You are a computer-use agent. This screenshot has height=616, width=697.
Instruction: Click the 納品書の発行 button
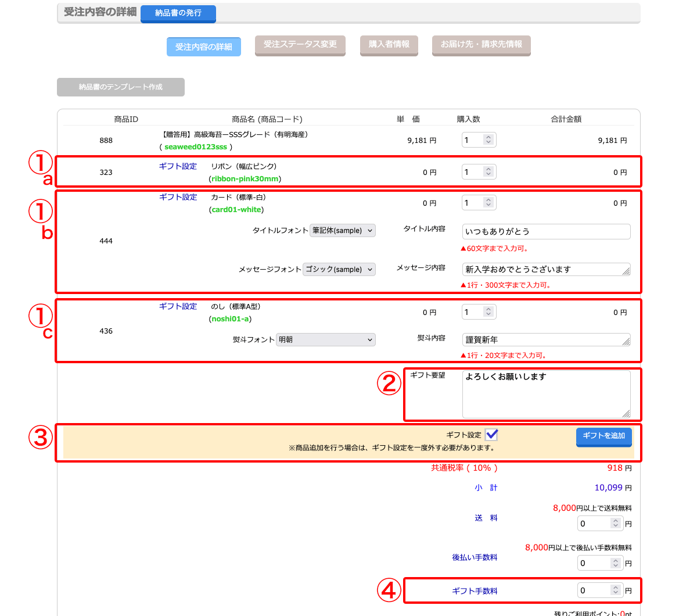tap(178, 13)
